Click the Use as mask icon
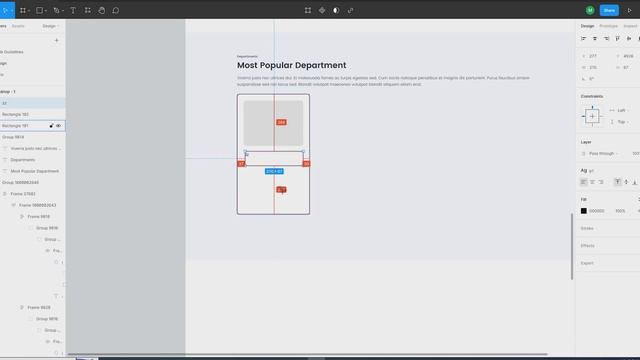Image resolution: width=640 pixels, height=360 pixels. [336, 10]
